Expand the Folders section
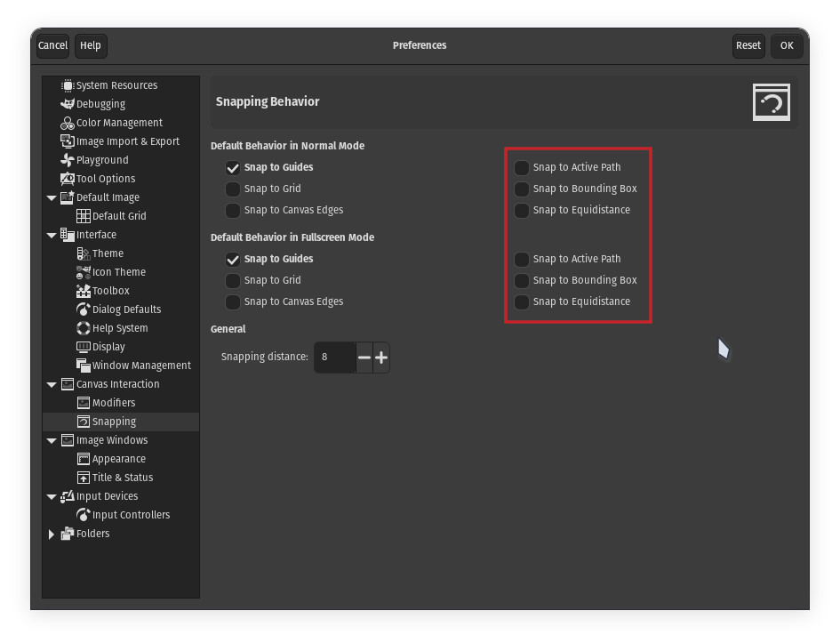This screenshot has height=643, width=840. click(52, 534)
